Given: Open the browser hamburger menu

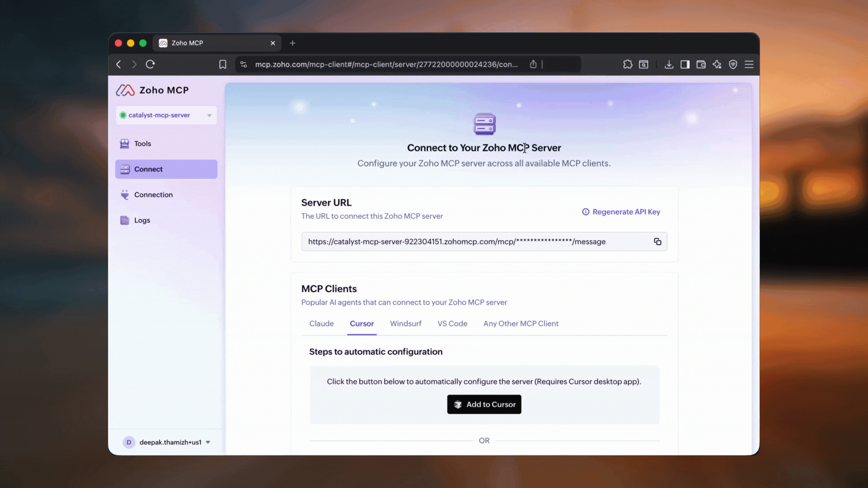Looking at the screenshot, I should (x=749, y=64).
